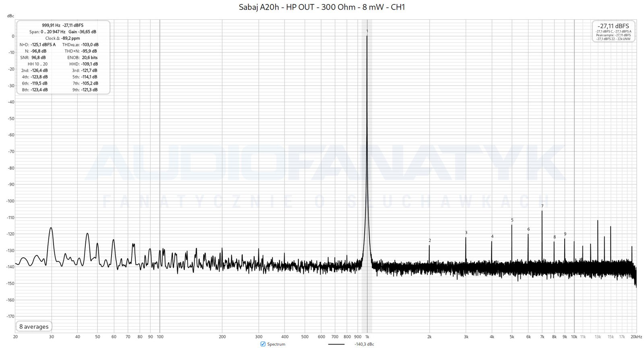Select harmonic marker 6 on the graph
This screenshot has height=348, width=644.
click(528, 229)
